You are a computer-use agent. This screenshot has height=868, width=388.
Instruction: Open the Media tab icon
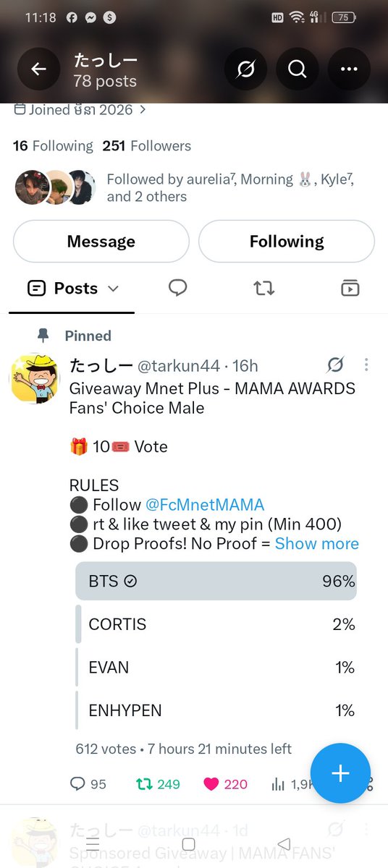click(350, 288)
